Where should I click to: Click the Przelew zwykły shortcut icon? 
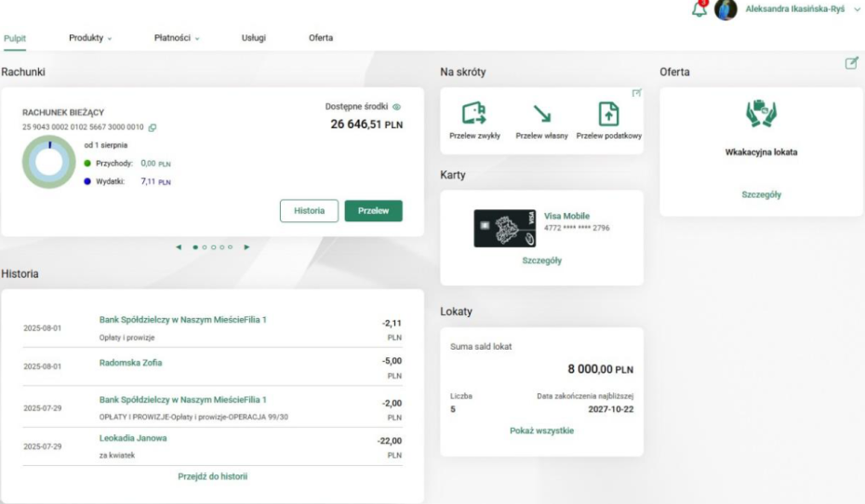474,114
